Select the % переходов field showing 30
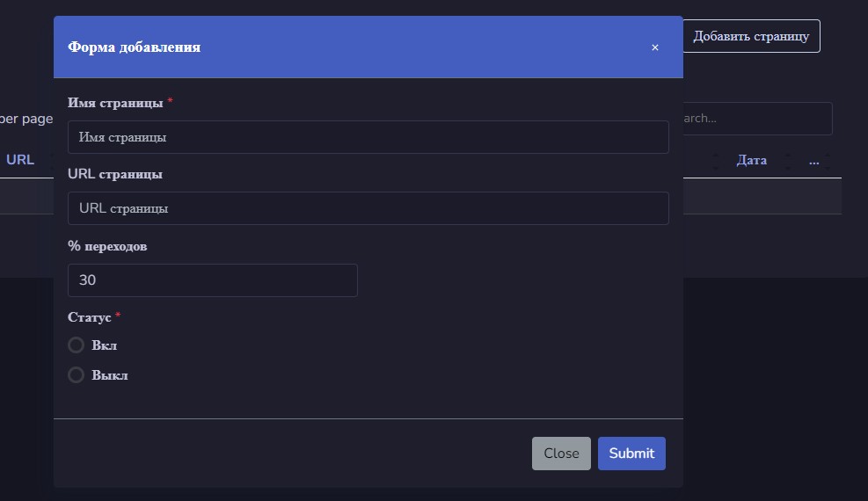 coord(213,280)
